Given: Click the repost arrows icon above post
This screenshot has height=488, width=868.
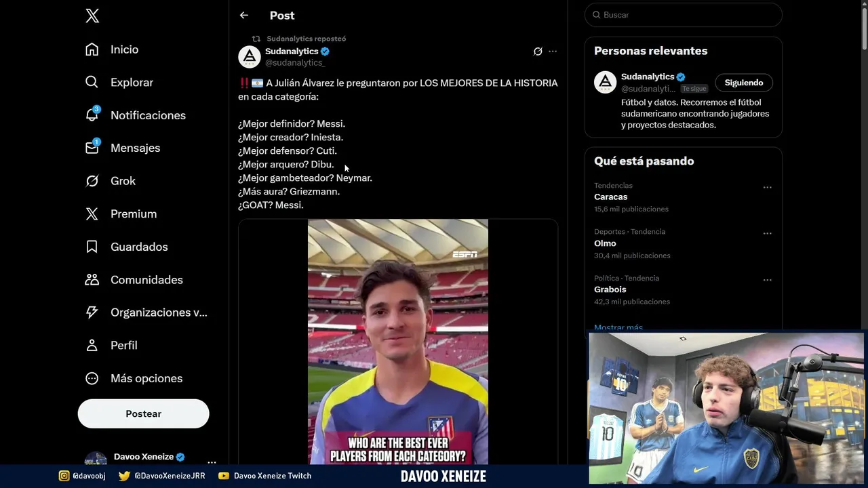Looking at the screenshot, I should (256, 39).
